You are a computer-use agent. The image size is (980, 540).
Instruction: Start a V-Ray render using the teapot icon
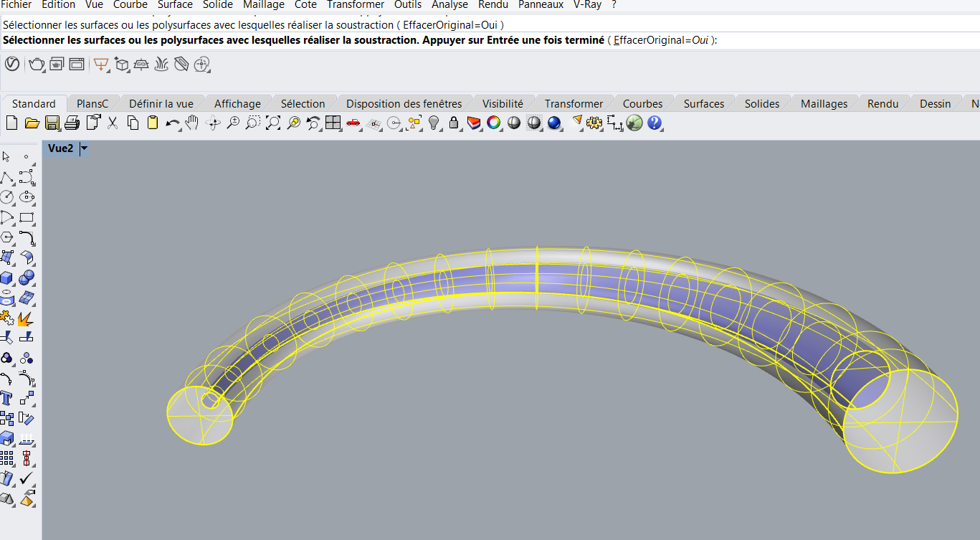point(36,64)
